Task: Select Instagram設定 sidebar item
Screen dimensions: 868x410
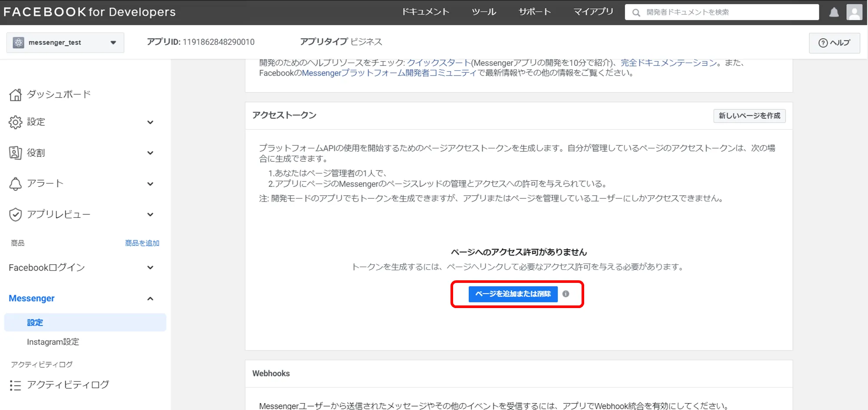Action: coord(53,342)
